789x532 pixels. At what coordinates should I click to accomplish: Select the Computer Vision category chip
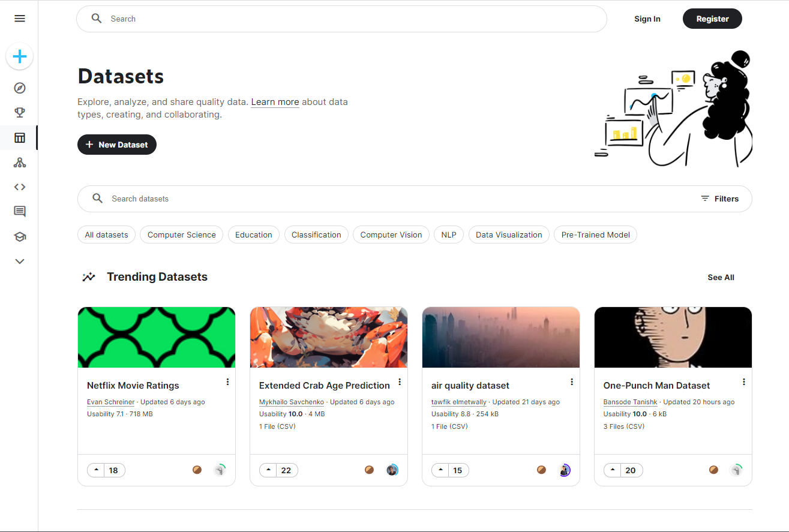pyautogui.click(x=391, y=235)
